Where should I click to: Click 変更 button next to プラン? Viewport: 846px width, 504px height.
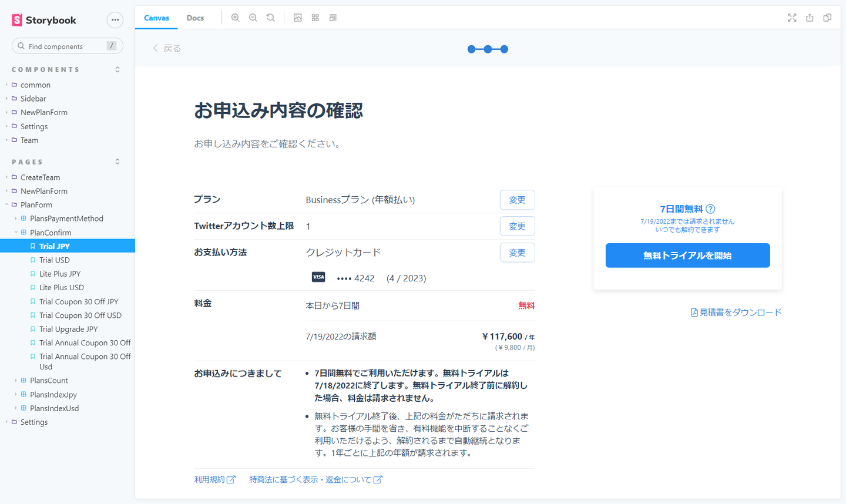click(x=517, y=200)
